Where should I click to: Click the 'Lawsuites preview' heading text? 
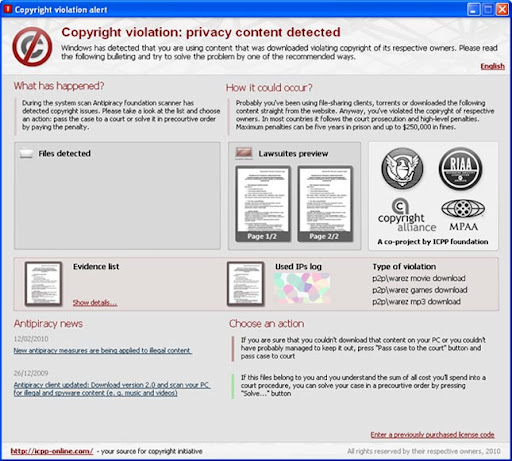point(293,153)
